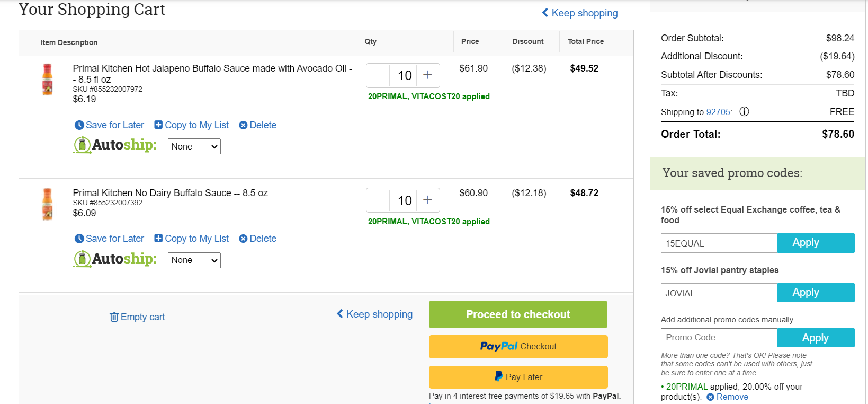This screenshot has width=868, height=404.
Task: Remove the 20PRIMAL promo code
Action: (727, 397)
